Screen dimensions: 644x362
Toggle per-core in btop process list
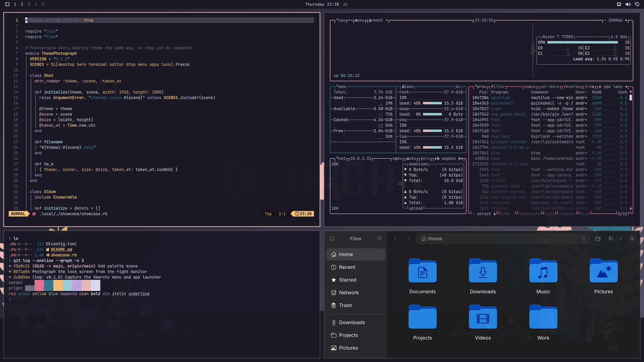coord(550,87)
